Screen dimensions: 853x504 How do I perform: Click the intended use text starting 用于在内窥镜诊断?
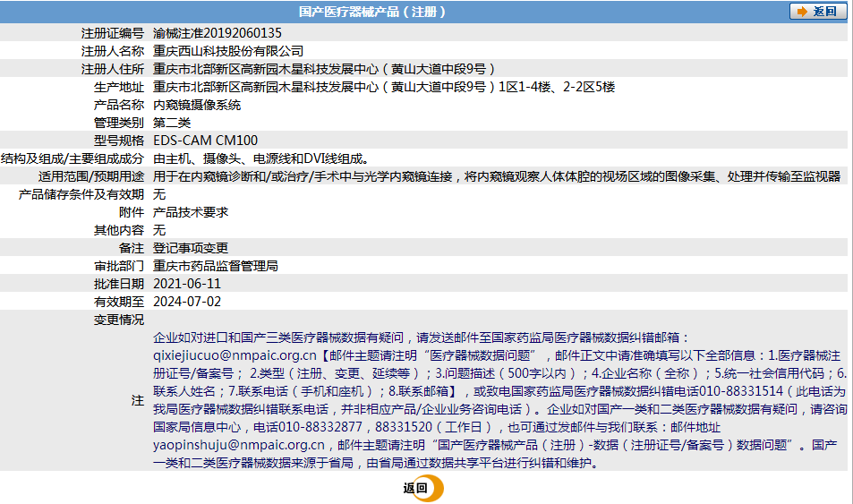pyautogui.click(x=497, y=176)
